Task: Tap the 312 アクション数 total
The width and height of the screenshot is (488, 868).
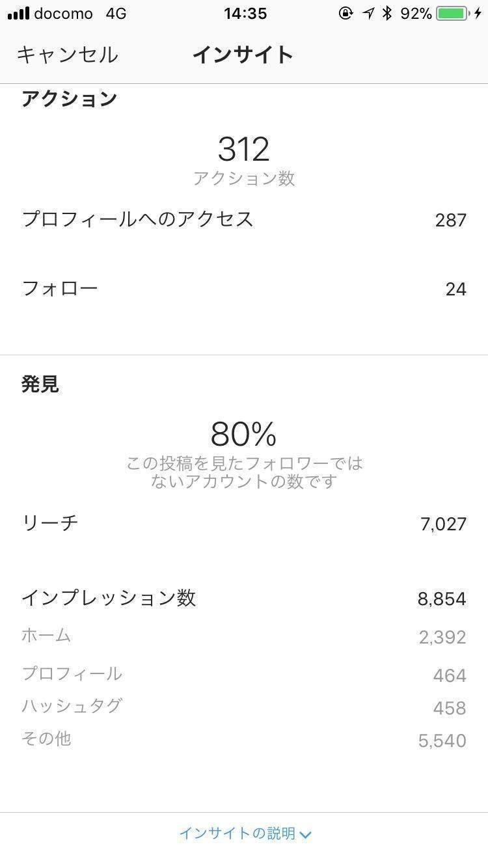Action: tap(244, 150)
